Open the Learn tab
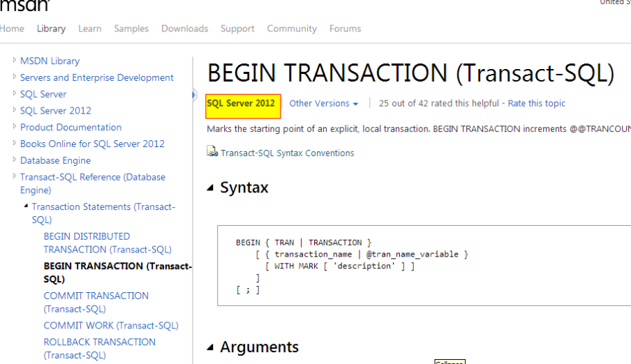 90,29
